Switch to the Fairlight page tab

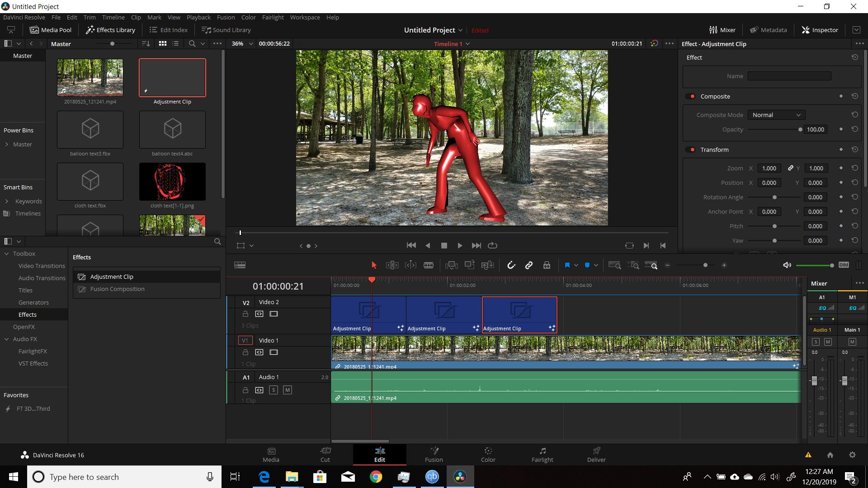click(542, 455)
